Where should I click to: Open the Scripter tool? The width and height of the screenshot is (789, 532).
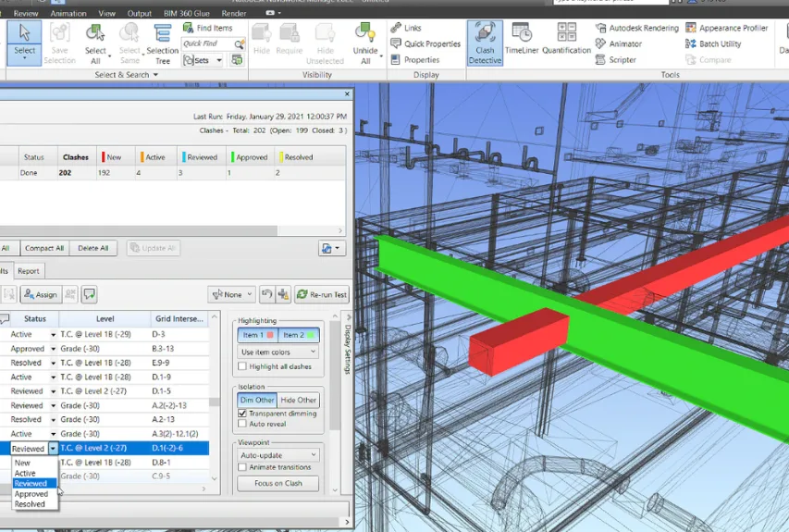[616, 60]
